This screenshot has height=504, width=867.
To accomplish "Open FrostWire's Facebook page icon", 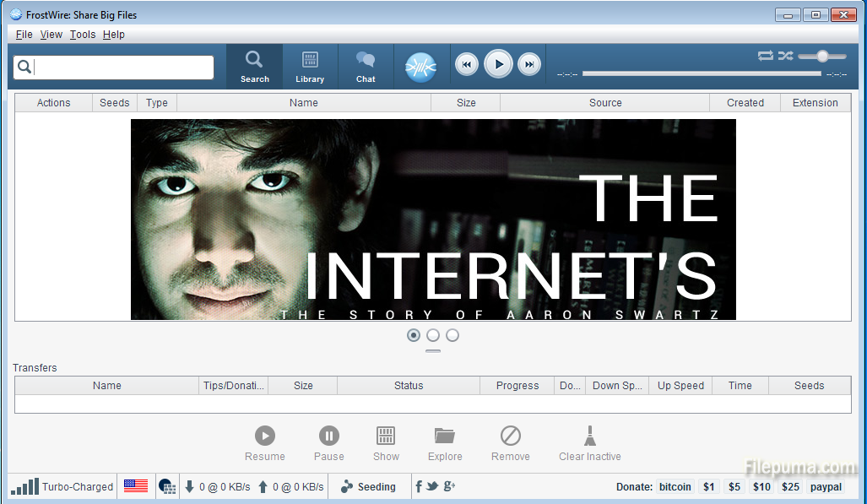I will point(419,486).
